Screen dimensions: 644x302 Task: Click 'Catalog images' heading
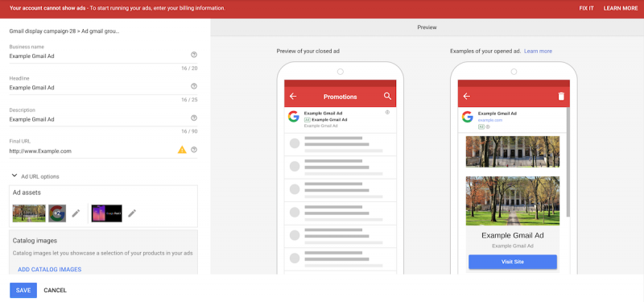pos(35,240)
